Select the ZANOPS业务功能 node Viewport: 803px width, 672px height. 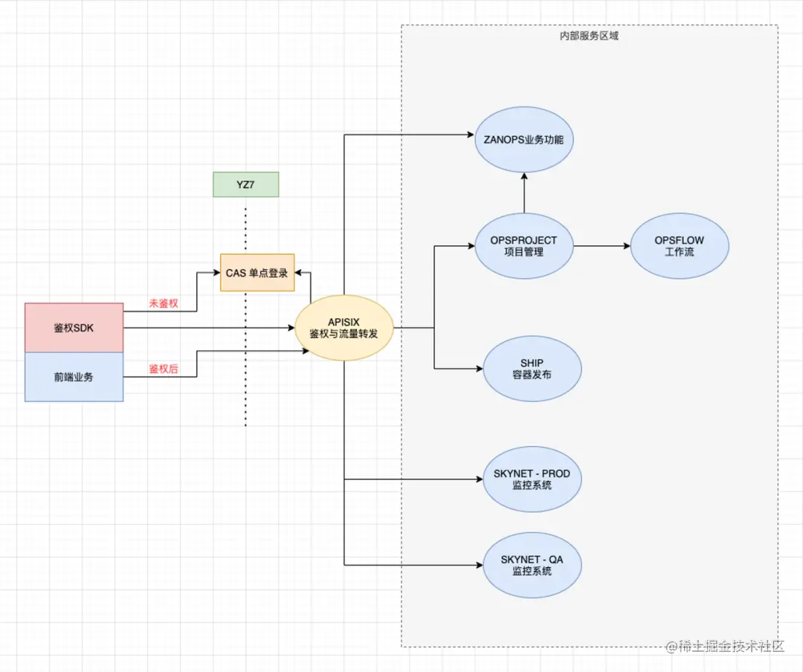point(524,139)
